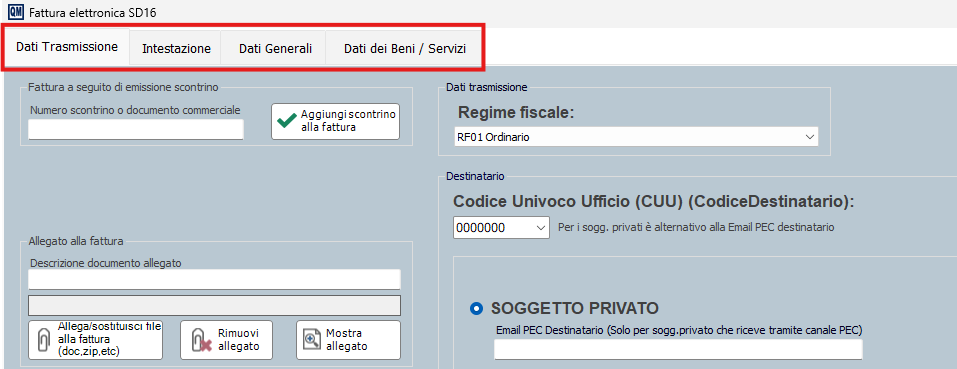This screenshot has width=957, height=369.
Task: Click the green checkmark Aggiungi scontrino icon
Action: tap(286, 121)
